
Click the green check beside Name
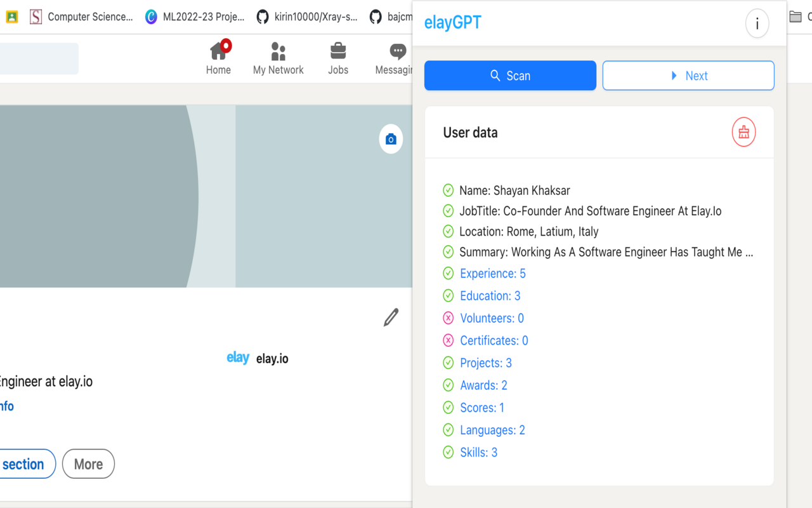pyautogui.click(x=448, y=190)
